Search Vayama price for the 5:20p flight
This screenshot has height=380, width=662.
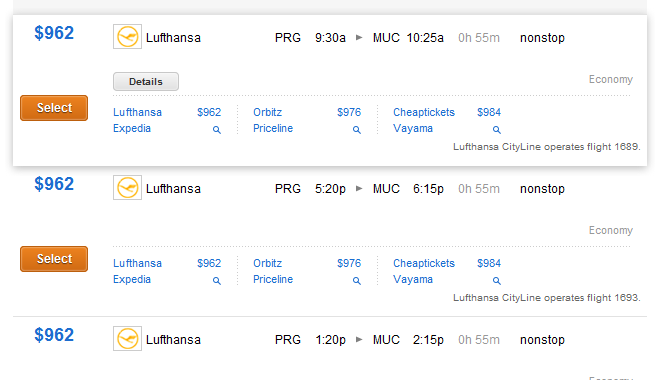497,280
